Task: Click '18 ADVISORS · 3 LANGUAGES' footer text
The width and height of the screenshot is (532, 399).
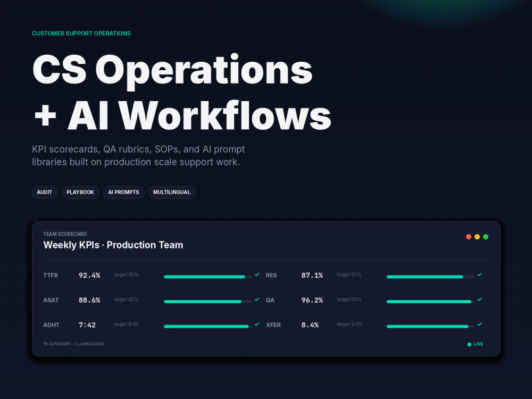Action: (x=74, y=344)
